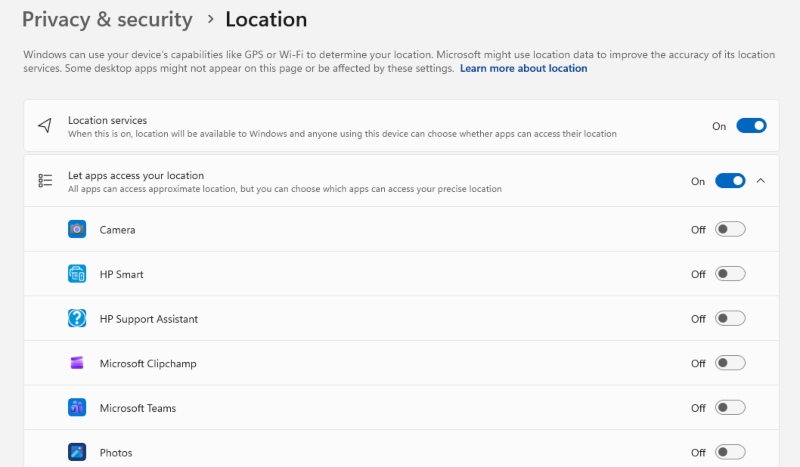800x467 pixels.
Task: Disable Let apps access your location
Action: pos(730,181)
